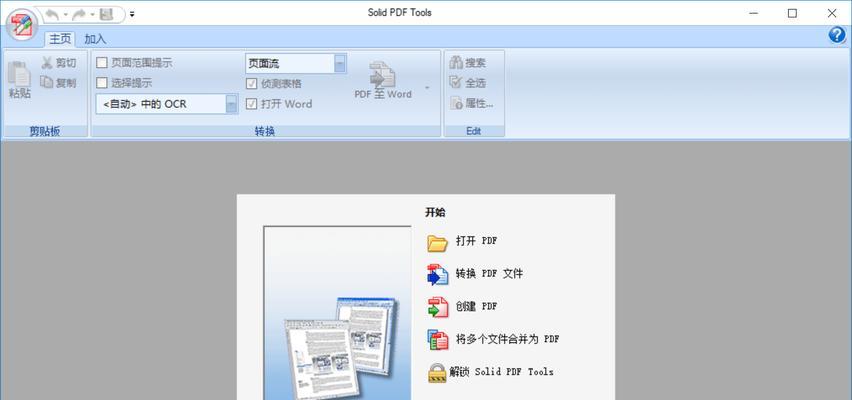Click the 开始 heading text
Image resolution: width=852 pixels, height=400 pixels.
coord(435,212)
